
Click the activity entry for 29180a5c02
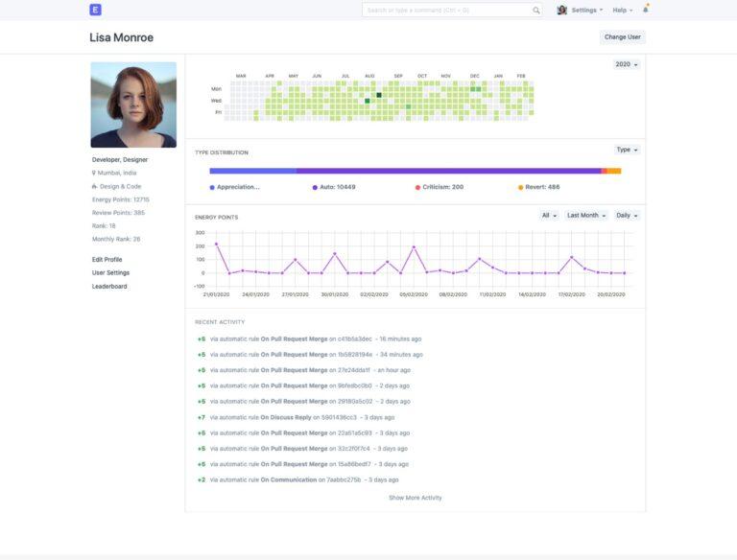click(x=303, y=402)
